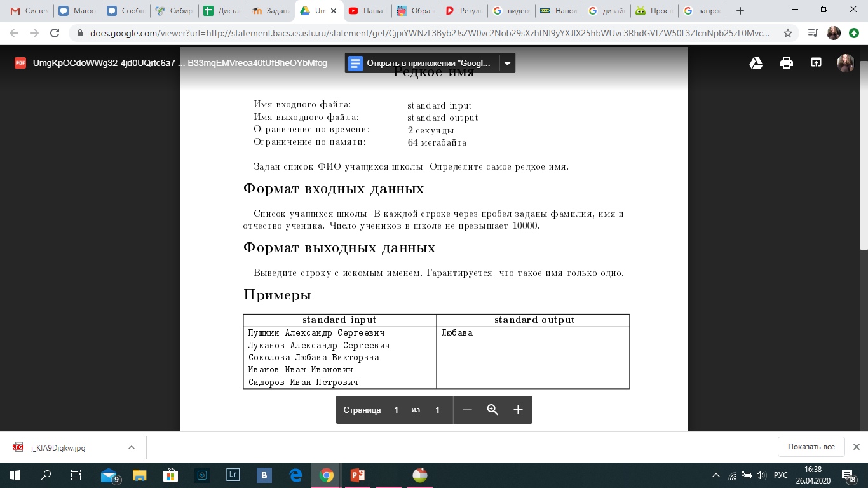Click the Add to Google Drive icon

click(756, 63)
